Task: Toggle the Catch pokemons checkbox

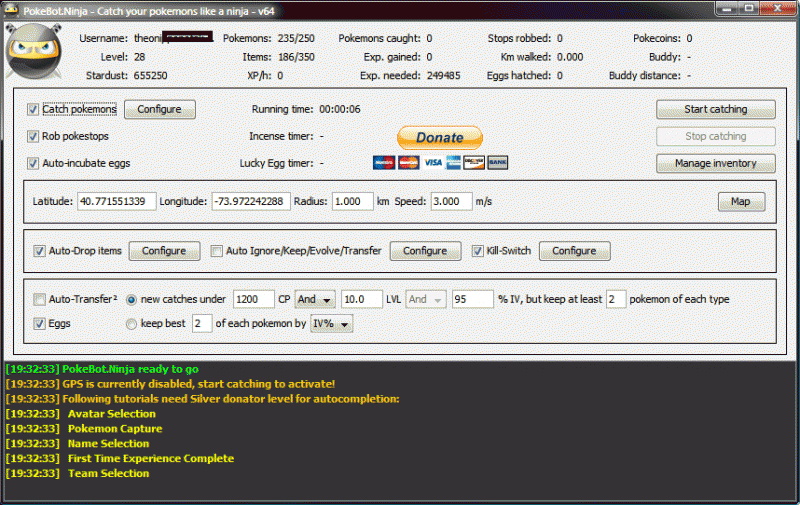Action: tap(33, 109)
